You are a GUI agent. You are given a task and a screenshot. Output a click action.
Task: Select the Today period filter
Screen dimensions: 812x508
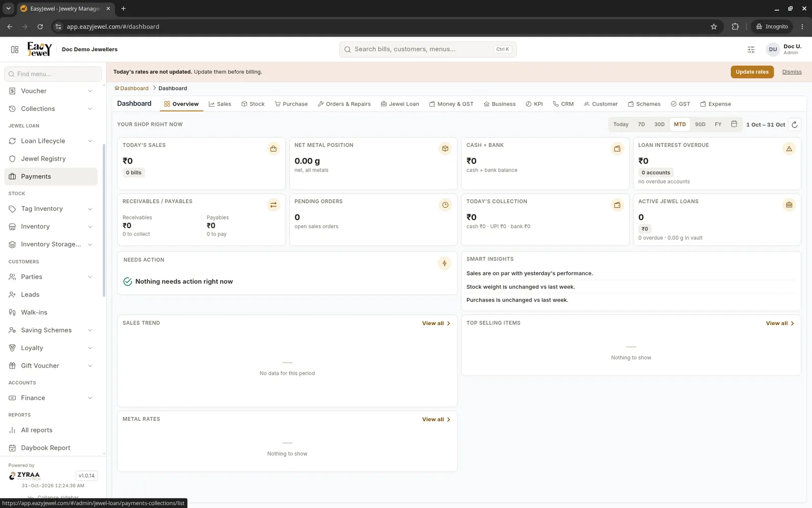(x=621, y=124)
